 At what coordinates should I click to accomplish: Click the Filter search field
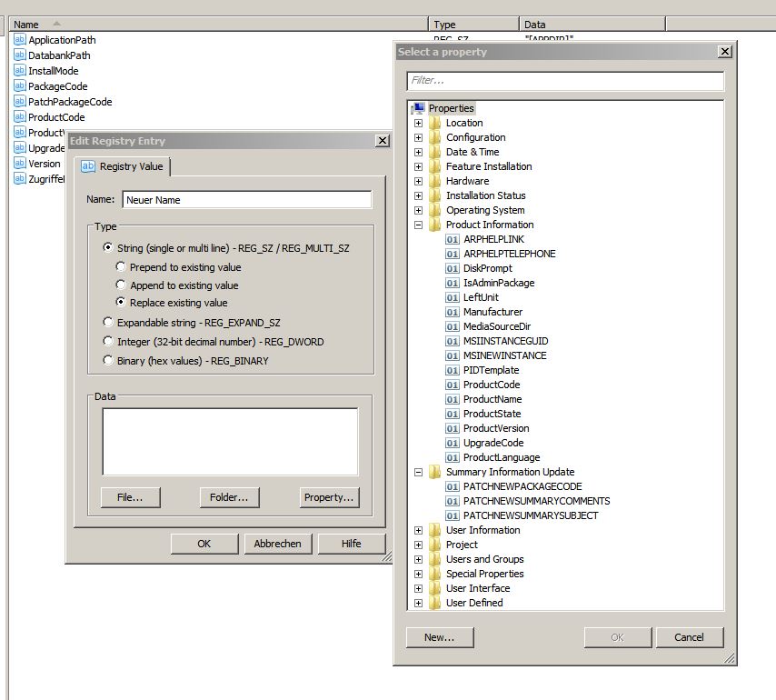click(564, 81)
